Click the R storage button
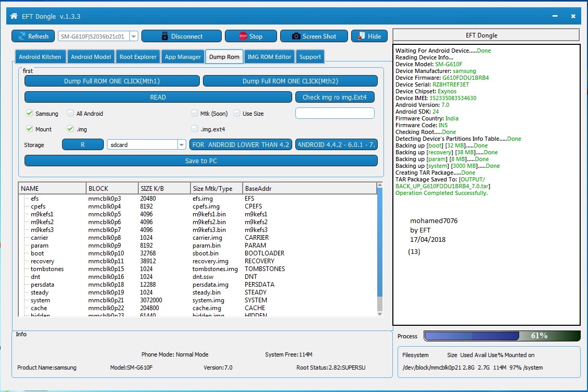588x392 pixels. (x=83, y=145)
